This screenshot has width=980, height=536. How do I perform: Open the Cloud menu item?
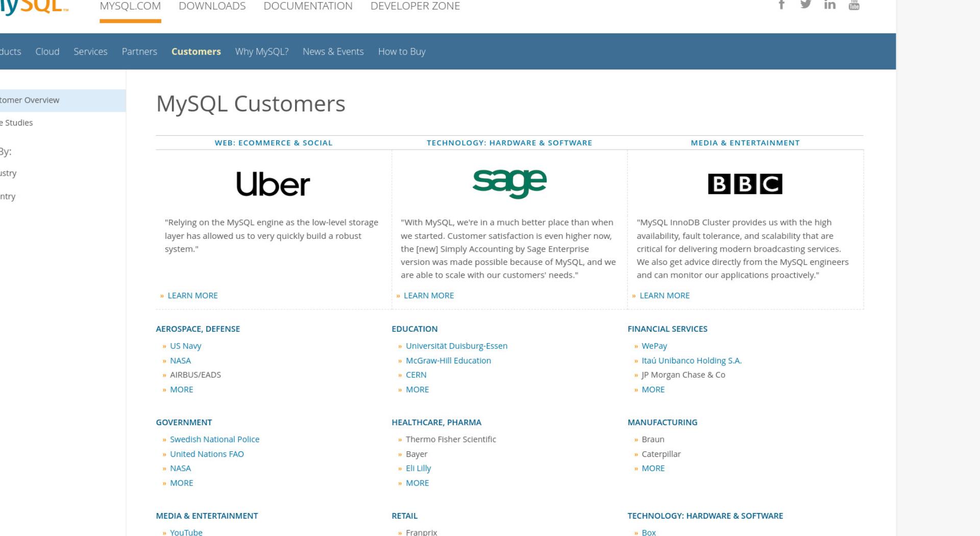point(47,52)
